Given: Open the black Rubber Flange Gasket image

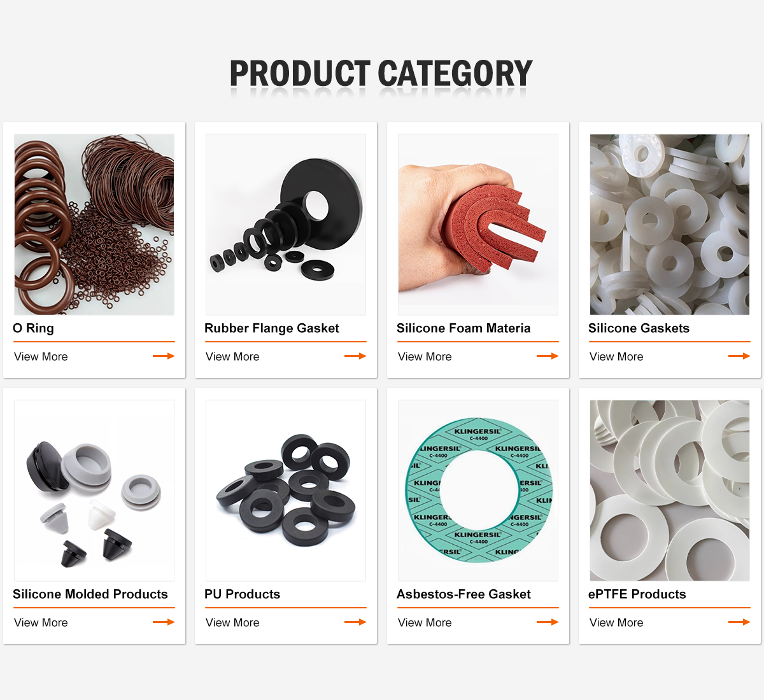Looking at the screenshot, I should point(286,225).
